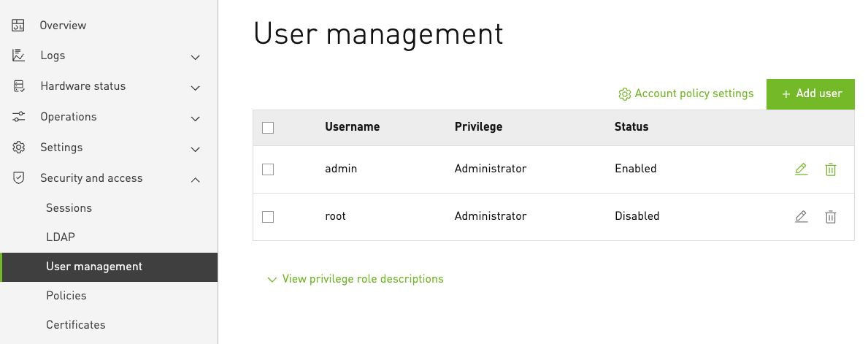This screenshot has height=344, width=868.
Task: Open the Sessions page
Action: [x=69, y=208]
